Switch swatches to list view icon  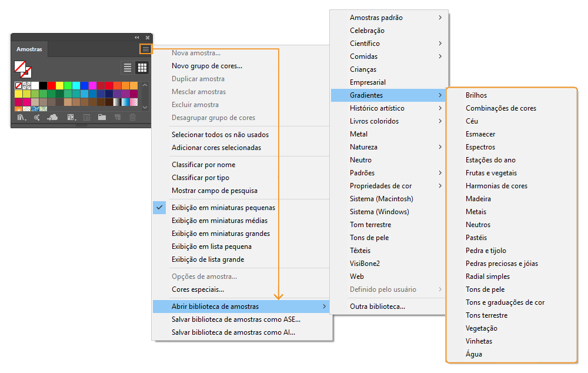(128, 68)
